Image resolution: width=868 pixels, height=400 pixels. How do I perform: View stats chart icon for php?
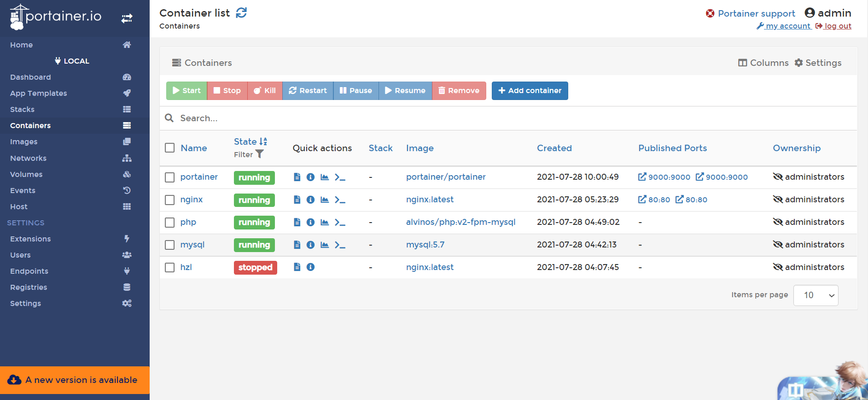click(x=325, y=222)
